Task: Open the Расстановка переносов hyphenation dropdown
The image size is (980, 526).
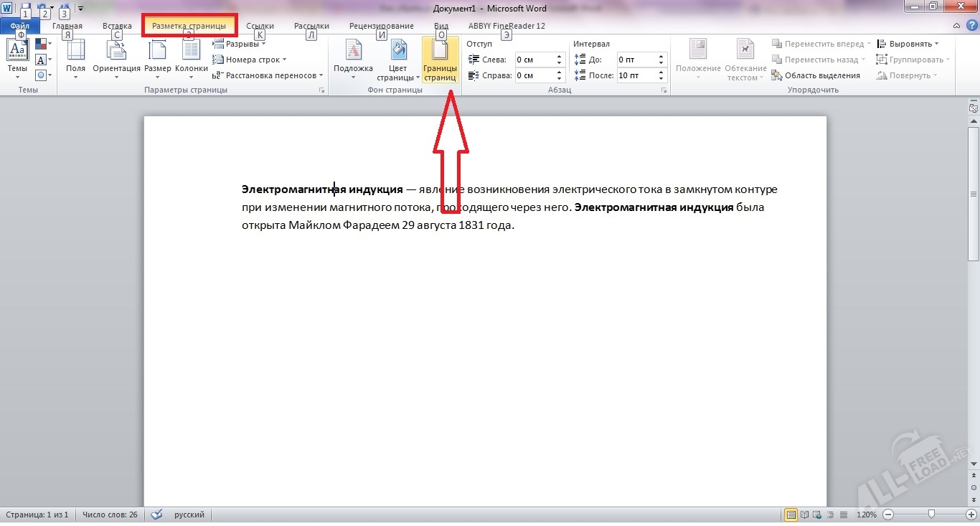Action: click(x=269, y=75)
